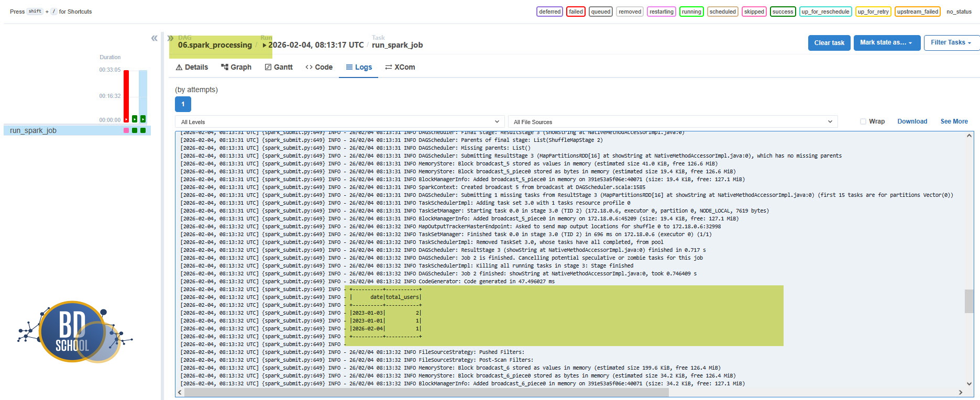Click the double-arrow icon left of DAG breadcrumb

[170, 38]
